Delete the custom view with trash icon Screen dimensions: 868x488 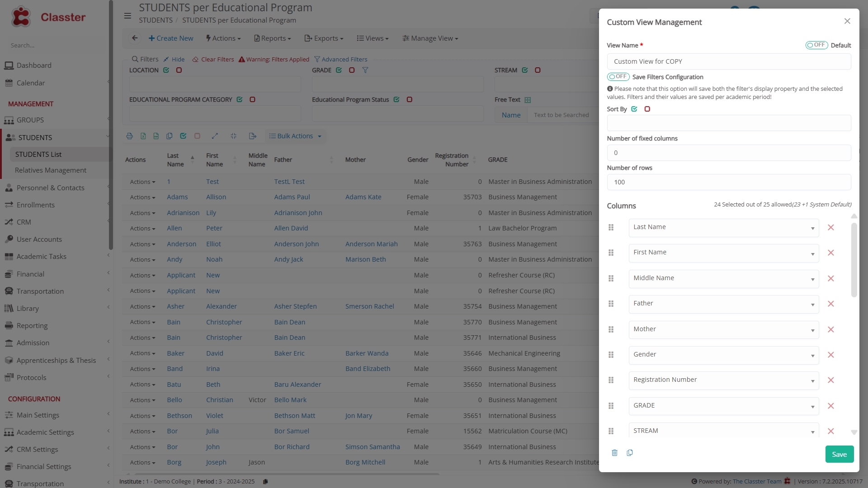(614, 453)
